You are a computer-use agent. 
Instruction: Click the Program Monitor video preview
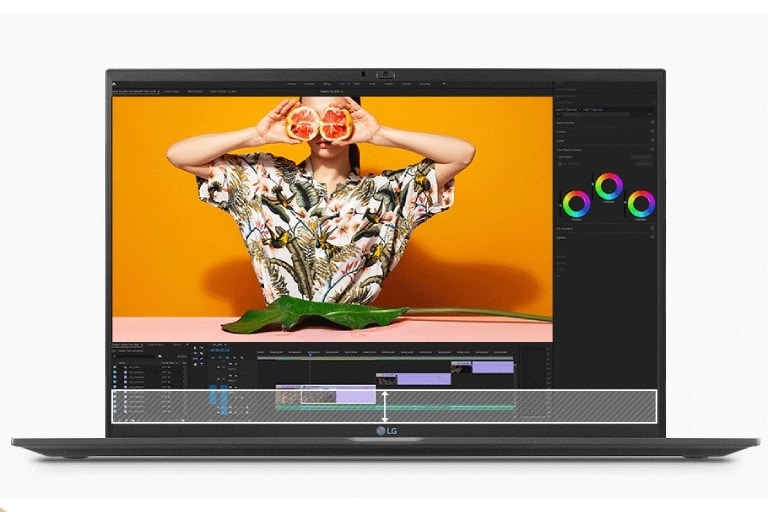331,218
